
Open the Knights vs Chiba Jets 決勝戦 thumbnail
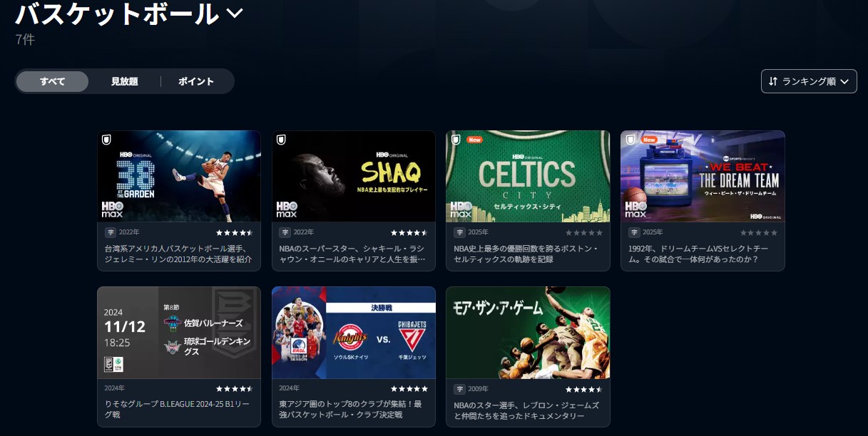(354, 333)
